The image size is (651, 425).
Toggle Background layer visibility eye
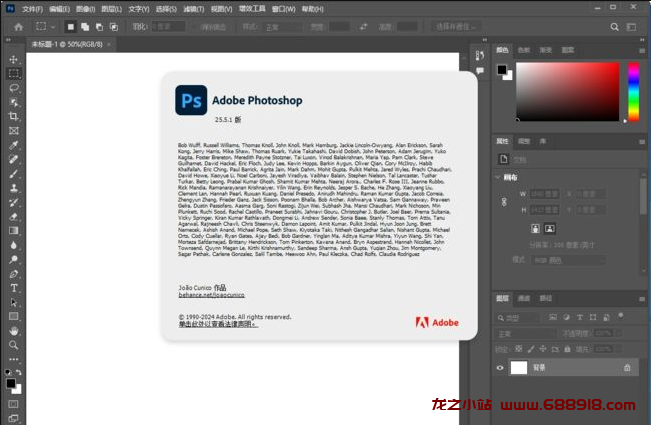[x=500, y=368]
